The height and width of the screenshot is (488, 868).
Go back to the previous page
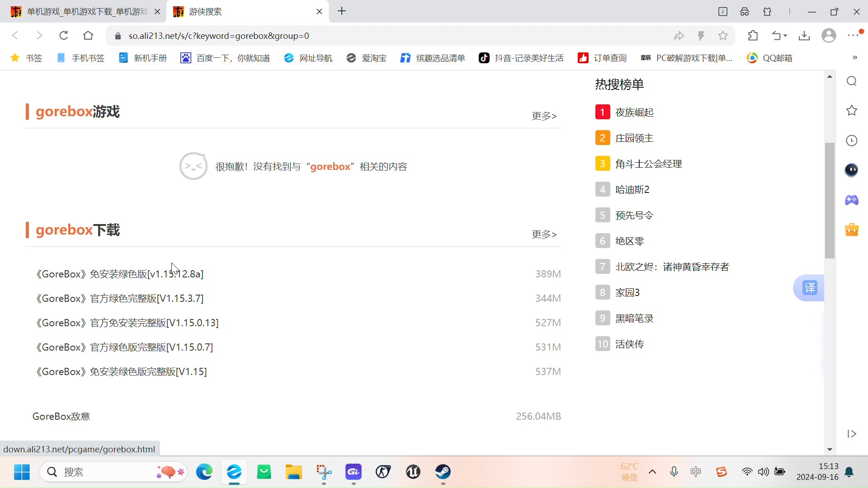point(15,36)
